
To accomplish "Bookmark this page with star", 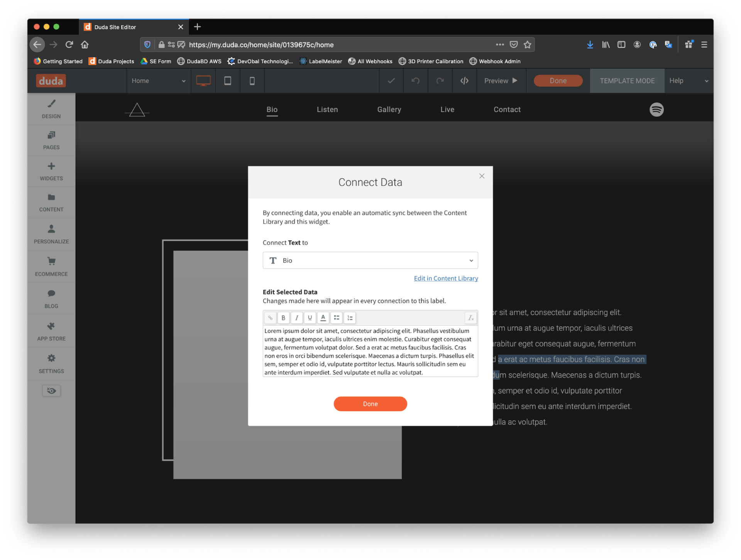I will 527,45.
